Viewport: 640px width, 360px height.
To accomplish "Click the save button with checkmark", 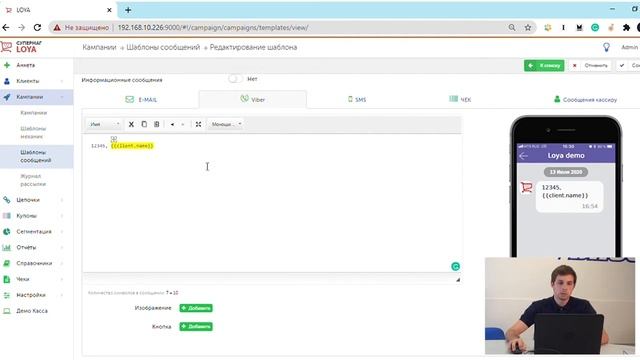I will click(x=629, y=65).
